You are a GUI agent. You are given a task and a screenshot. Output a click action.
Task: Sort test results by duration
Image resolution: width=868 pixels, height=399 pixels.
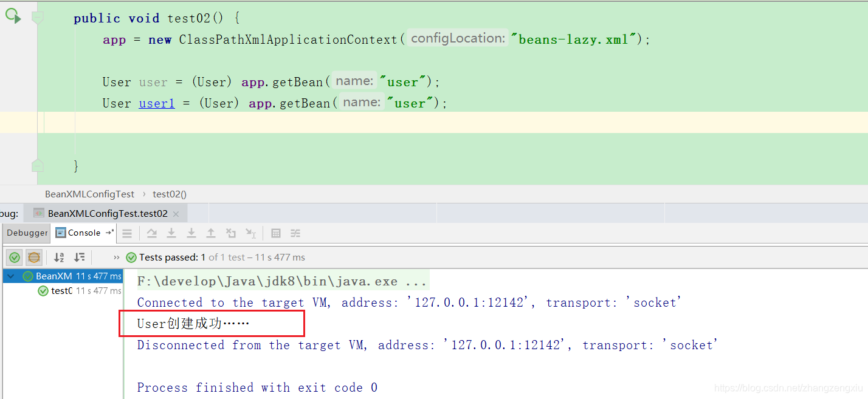click(79, 257)
